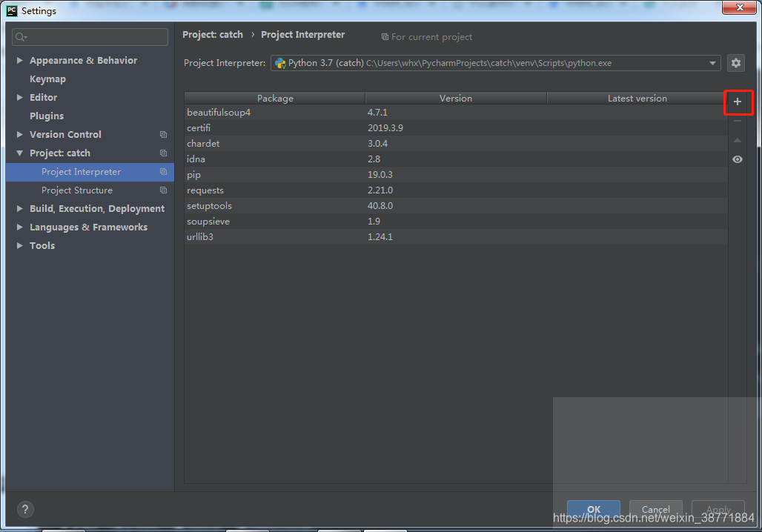Screen dimensions: 762x532
Task: Click version 2019.3.9 cell
Action: coord(385,127)
